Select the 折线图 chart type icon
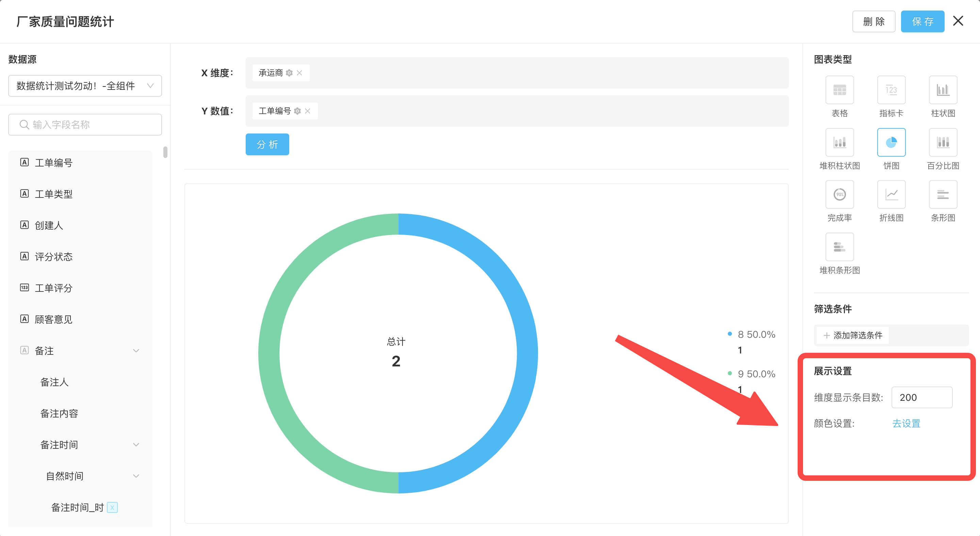This screenshot has height=536, width=980. point(891,194)
